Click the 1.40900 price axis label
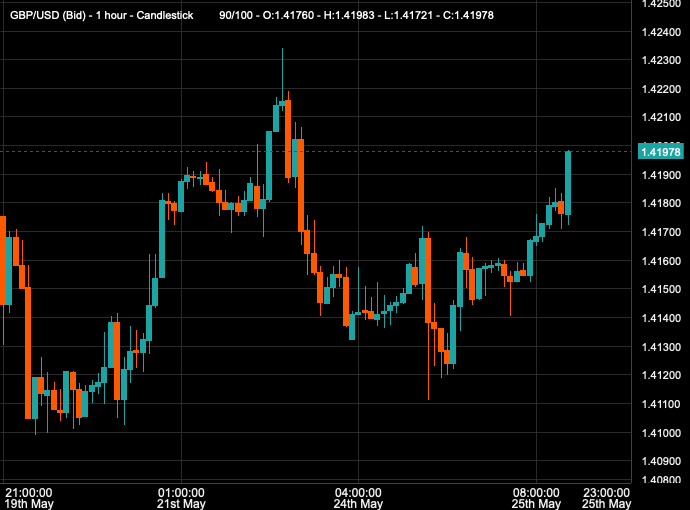The height and width of the screenshot is (510, 690). (661, 462)
